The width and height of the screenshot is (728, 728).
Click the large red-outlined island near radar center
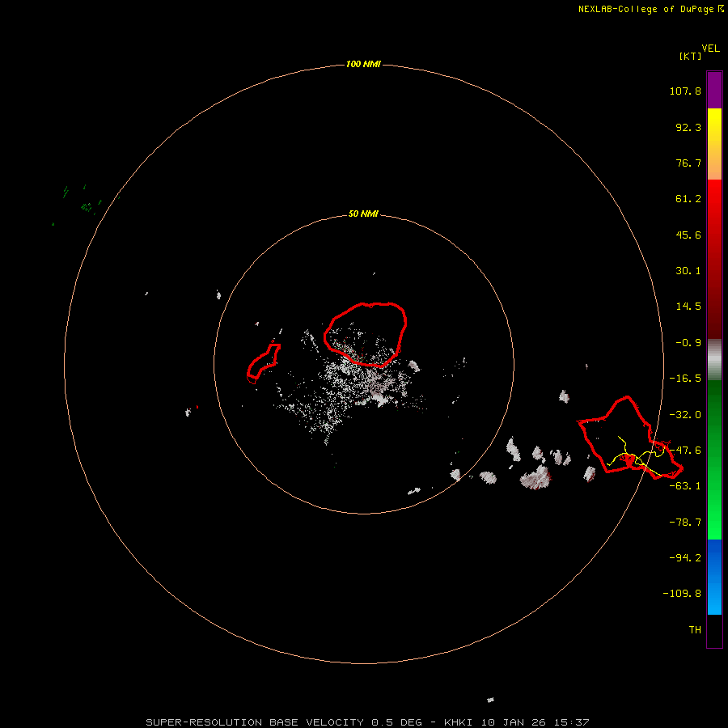pos(366,334)
